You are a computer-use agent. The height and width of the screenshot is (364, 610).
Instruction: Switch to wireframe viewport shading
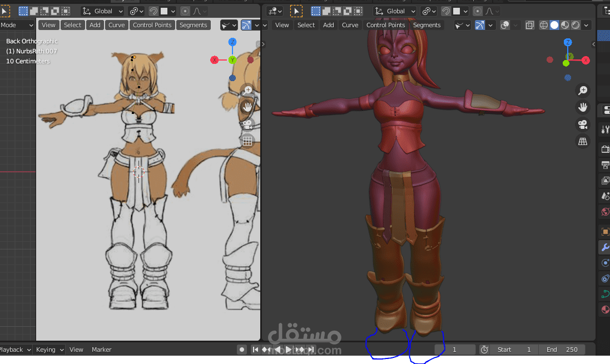tap(544, 25)
